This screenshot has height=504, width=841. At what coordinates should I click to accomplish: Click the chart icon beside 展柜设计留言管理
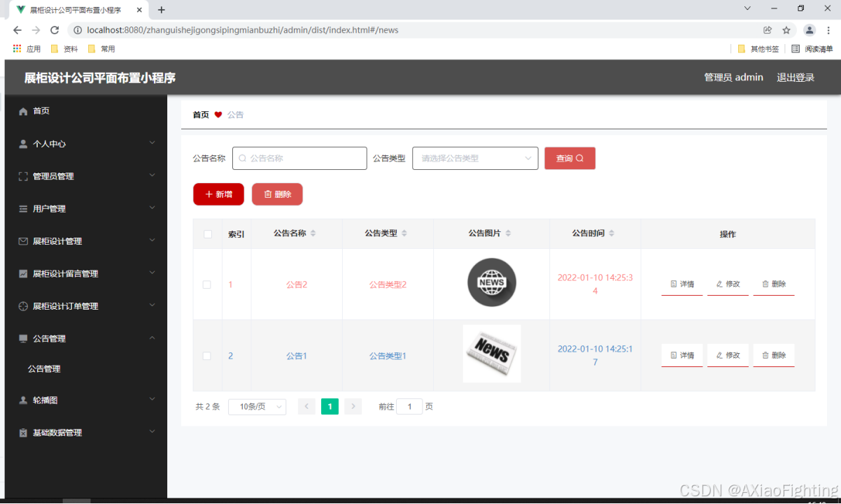[x=23, y=274]
